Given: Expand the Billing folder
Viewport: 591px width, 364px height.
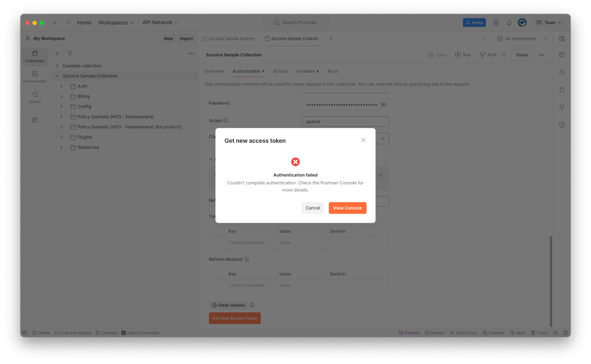Looking at the screenshot, I should (x=61, y=96).
